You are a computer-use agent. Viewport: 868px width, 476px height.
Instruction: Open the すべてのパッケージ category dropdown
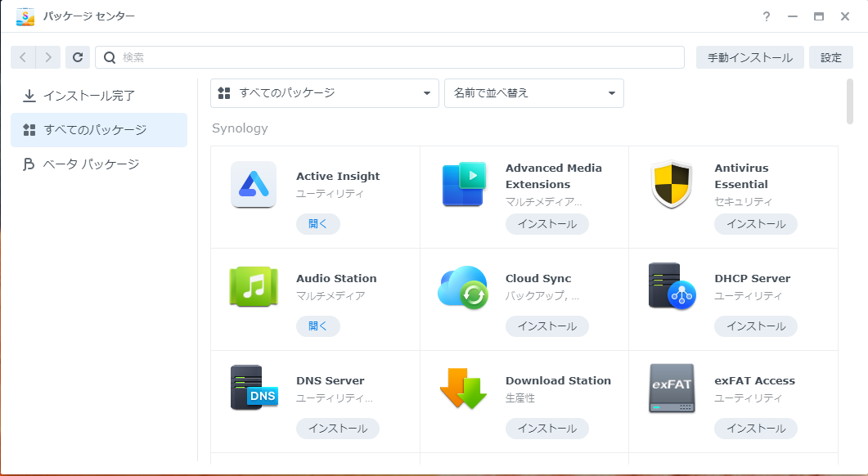325,93
